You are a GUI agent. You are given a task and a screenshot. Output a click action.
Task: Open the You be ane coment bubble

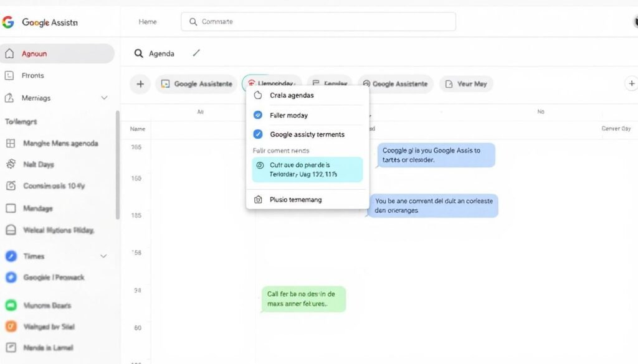432,206
